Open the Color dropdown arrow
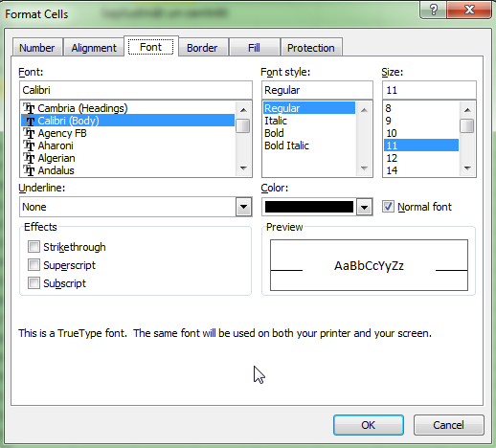 click(x=364, y=208)
